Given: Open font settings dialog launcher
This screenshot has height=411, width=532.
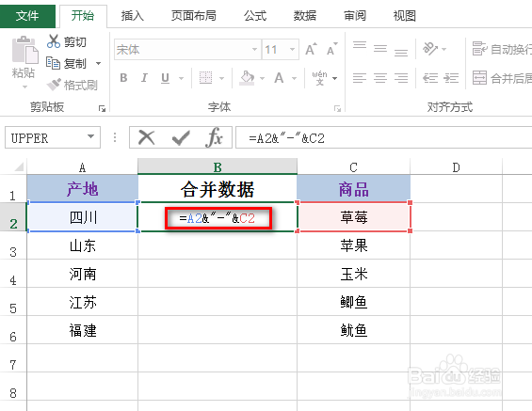Looking at the screenshot, I should tap(337, 108).
